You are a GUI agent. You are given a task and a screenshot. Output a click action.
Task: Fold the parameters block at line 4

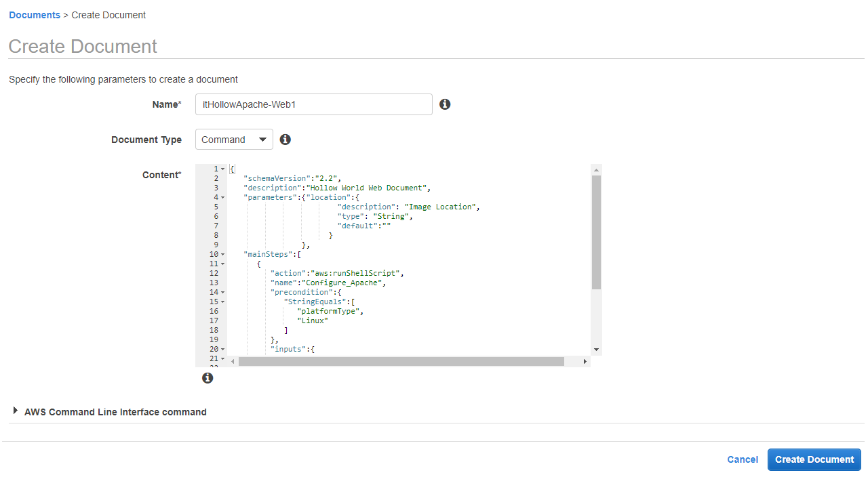tap(223, 197)
